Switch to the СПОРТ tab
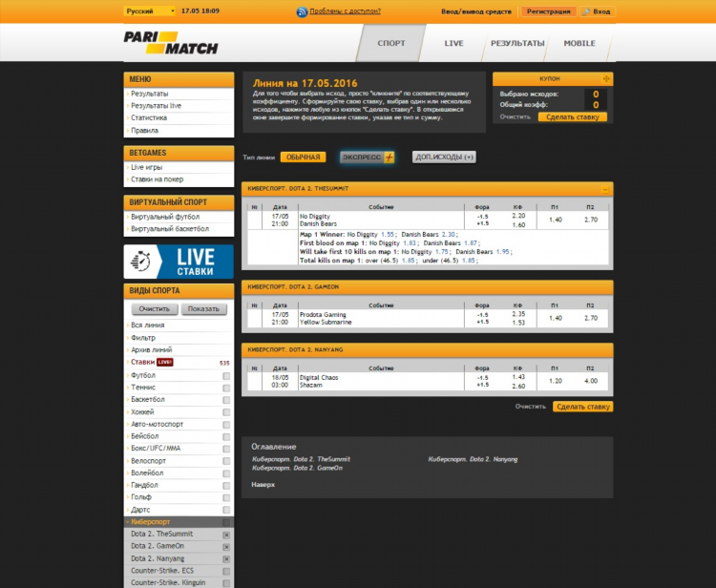The width and height of the screenshot is (716, 588). pos(390,43)
